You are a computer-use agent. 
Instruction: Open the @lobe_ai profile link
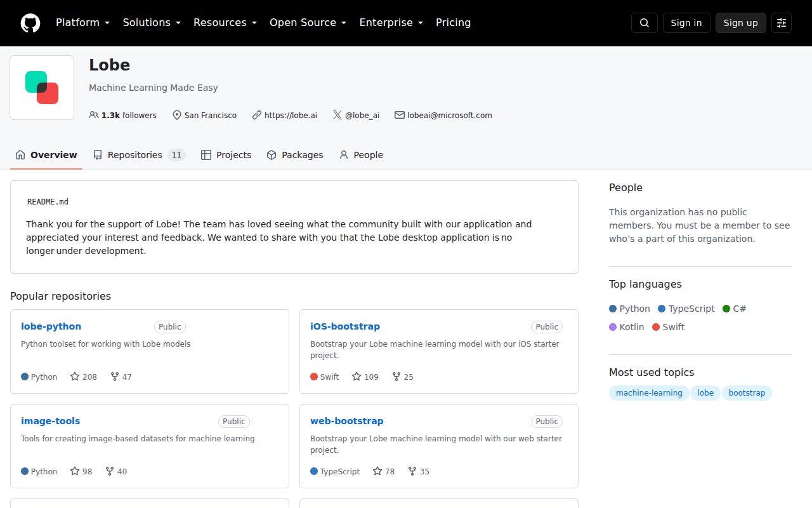[x=362, y=115]
